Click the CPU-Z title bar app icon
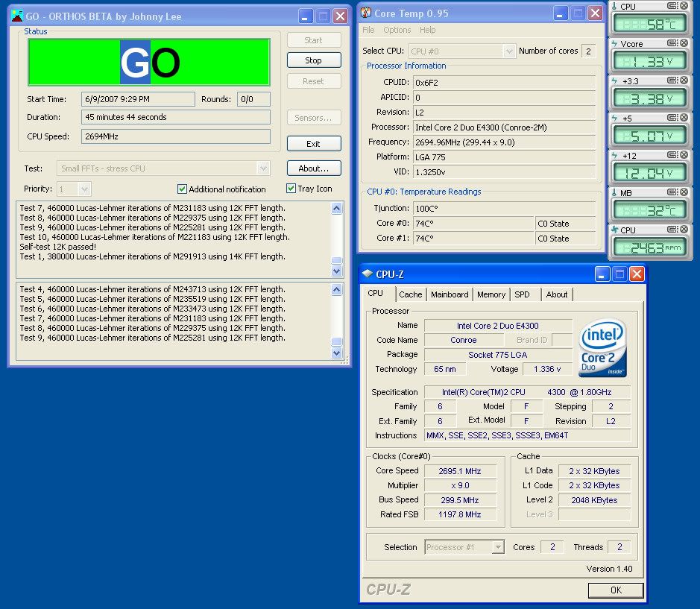 coord(367,274)
